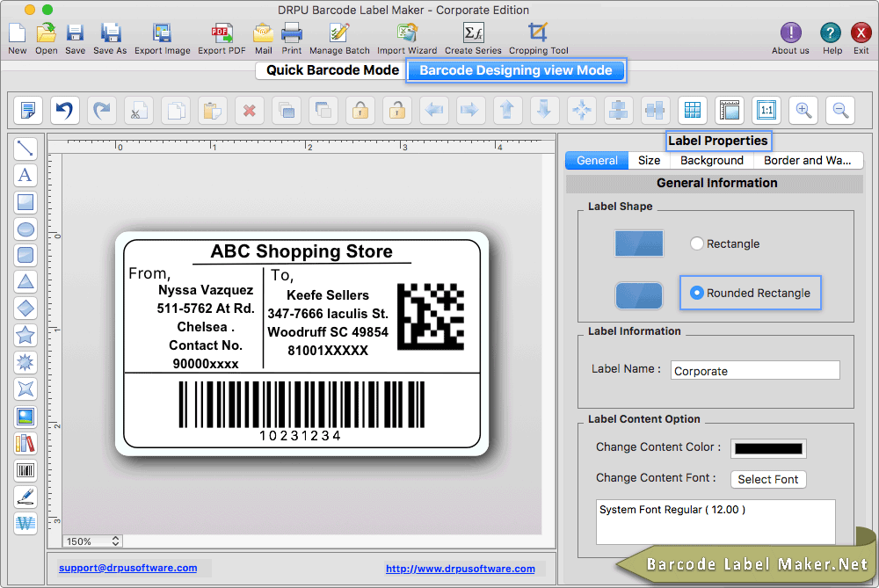Launch the Import Wizard
879x588 pixels.
click(407, 33)
